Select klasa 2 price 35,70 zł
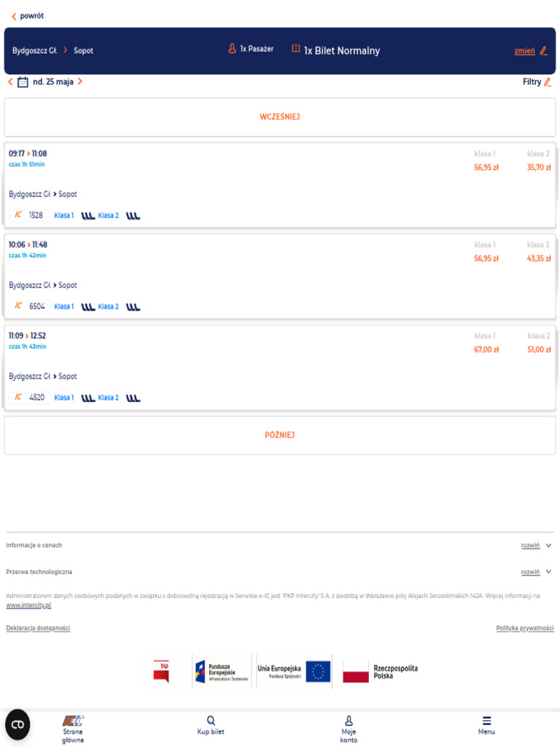Image resolution: width=560 pixels, height=747 pixels. [x=539, y=167]
